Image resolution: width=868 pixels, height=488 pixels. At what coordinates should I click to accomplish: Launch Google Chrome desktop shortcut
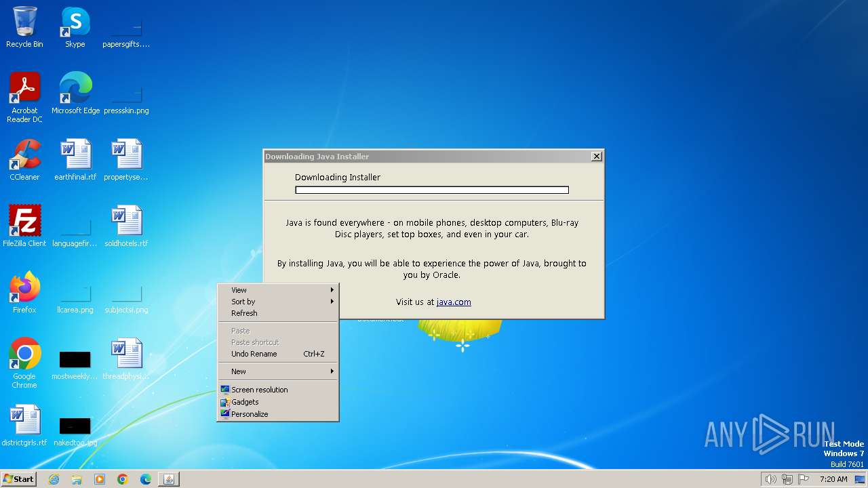pyautogui.click(x=24, y=363)
